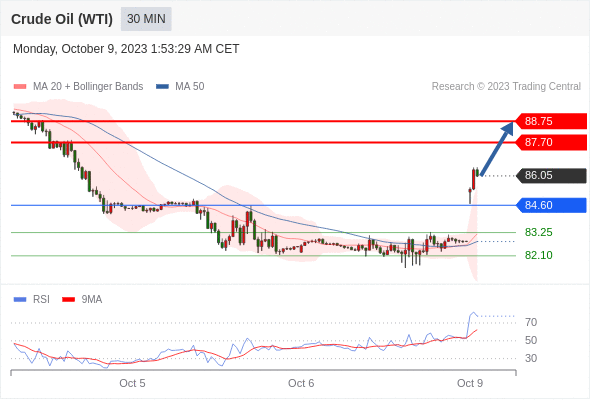Image resolution: width=590 pixels, height=400 pixels.
Task: Click the 'Oct 9' date axis label
Action: (470, 383)
